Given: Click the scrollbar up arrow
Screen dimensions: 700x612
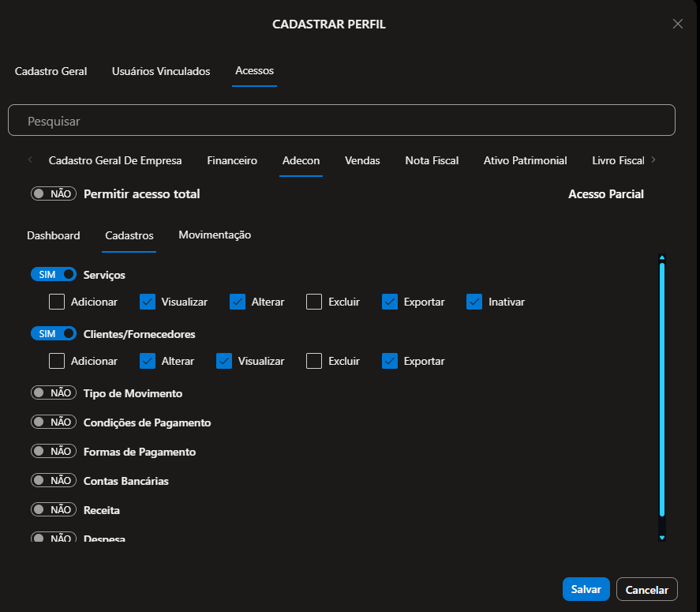Looking at the screenshot, I should (x=662, y=257).
